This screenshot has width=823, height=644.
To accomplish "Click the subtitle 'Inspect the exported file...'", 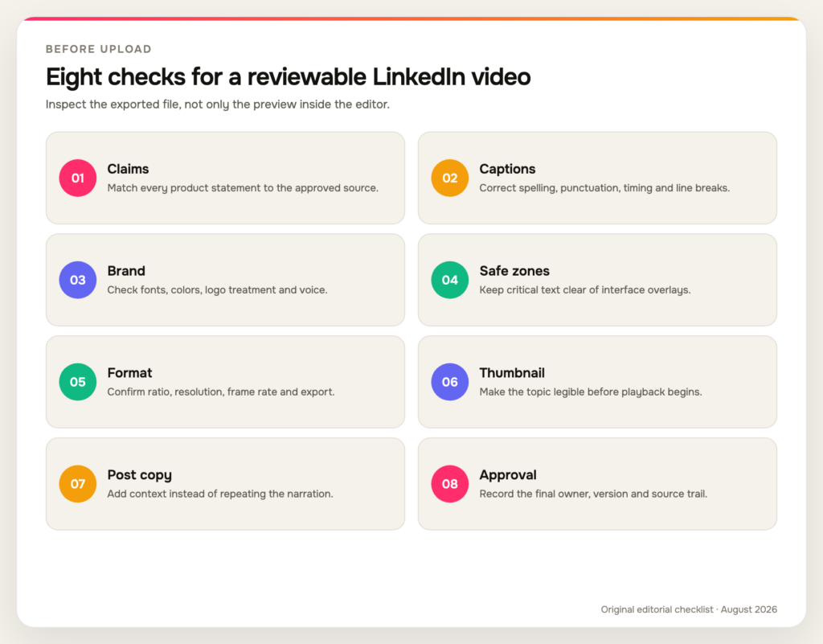I will [x=217, y=105].
